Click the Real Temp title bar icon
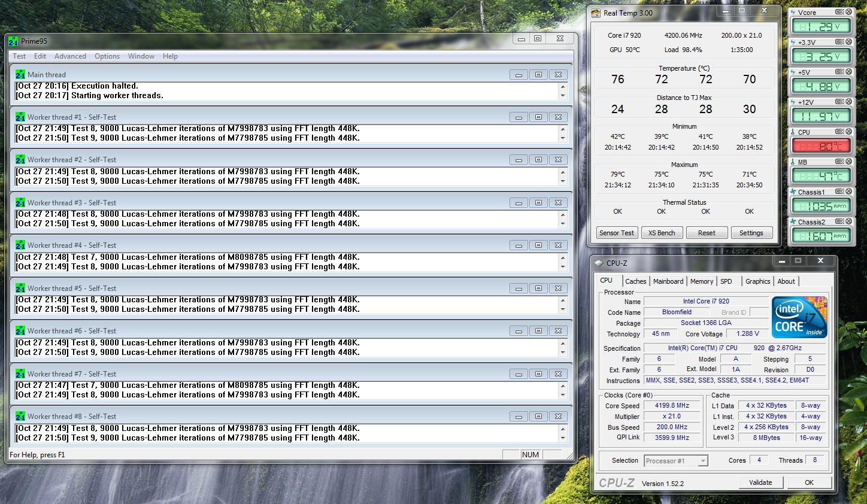The height and width of the screenshot is (504, 867). tap(596, 13)
